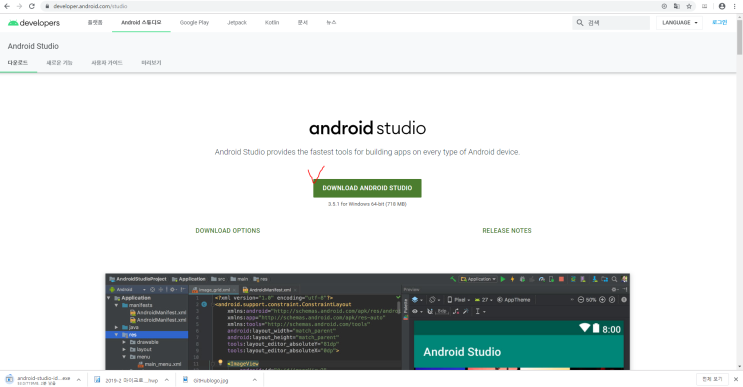The height and width of the screenshot is (387, 743).
Task: Click the DOWNLOAD ANDROID STUDIO button
Action: tap(367, 188)
